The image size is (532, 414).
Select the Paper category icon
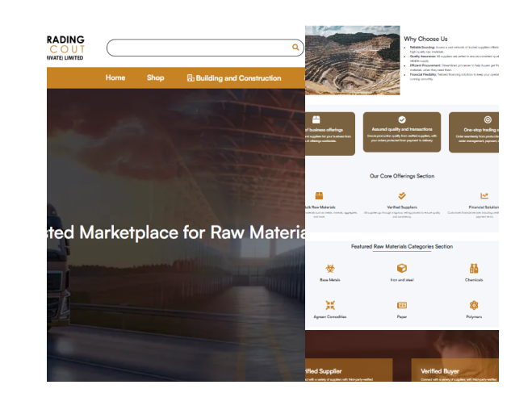click(x=401, y=305)
